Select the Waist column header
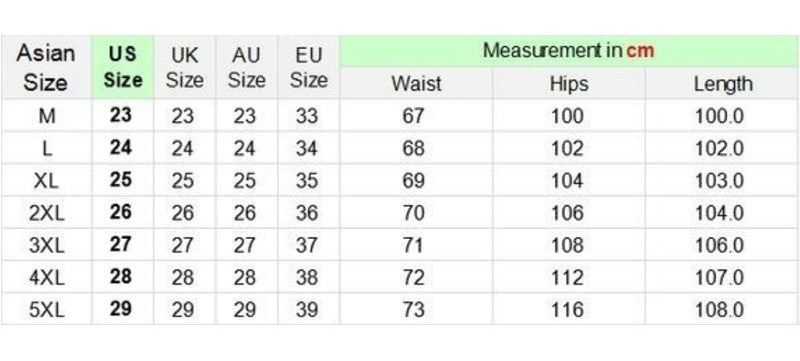800x361 pixels. point(416,84)
